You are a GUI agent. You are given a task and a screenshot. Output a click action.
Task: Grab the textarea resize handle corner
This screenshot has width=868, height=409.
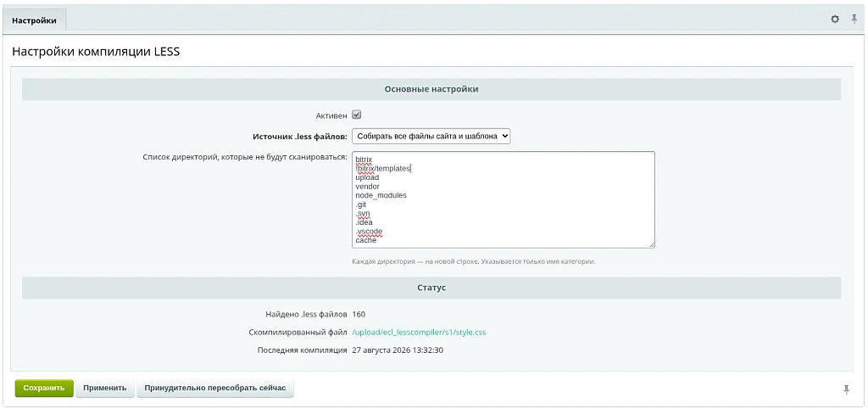652,244
